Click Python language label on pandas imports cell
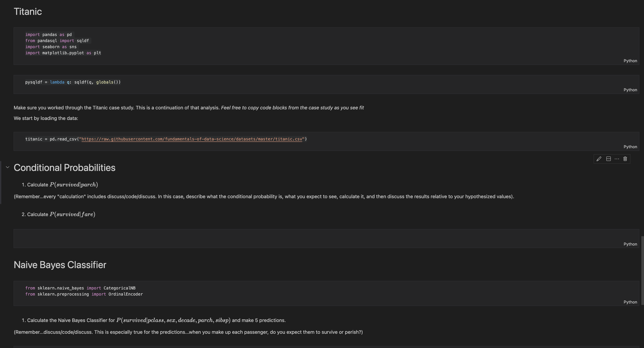Screen dimensions: 644x348 (x=630, y=61)
